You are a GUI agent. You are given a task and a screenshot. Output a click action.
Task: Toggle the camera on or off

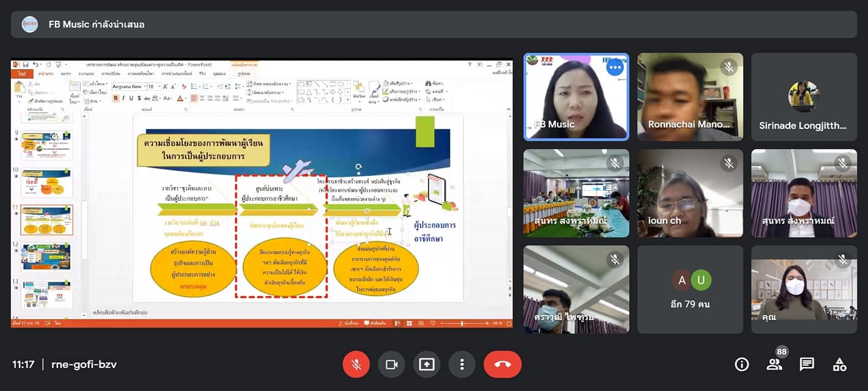click(391, 365)
